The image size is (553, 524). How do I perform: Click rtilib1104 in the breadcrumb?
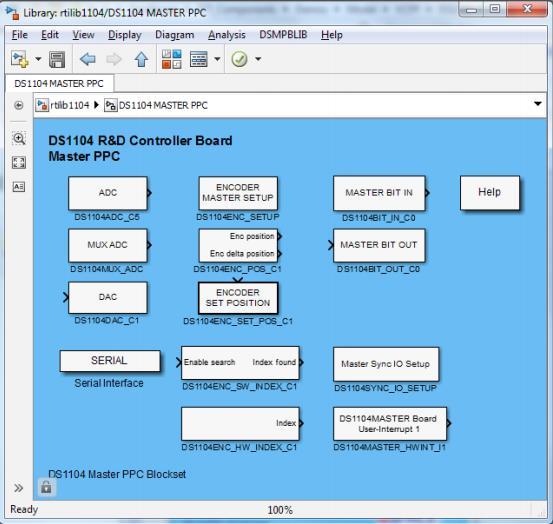point(69,105)
